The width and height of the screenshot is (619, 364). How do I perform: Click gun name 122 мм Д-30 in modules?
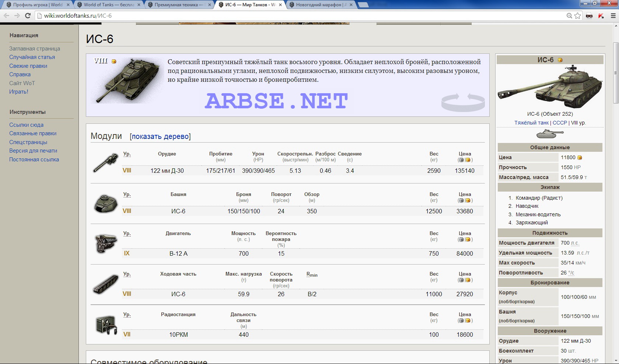[167, 171]
